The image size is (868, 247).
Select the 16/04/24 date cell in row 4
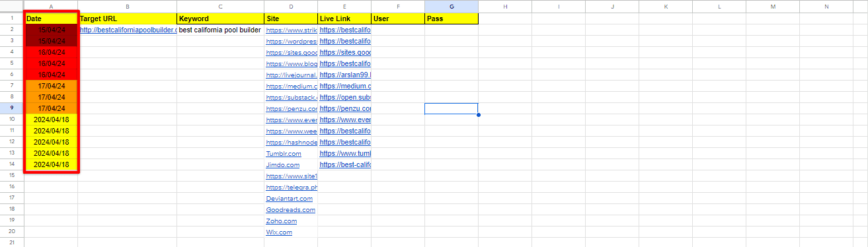click(x=51, y=53)
